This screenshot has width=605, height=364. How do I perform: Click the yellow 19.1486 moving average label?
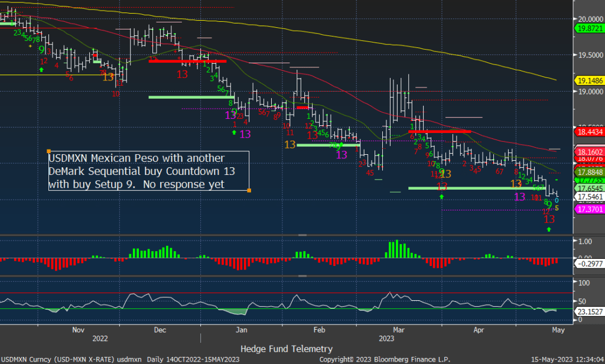[587, 80]
